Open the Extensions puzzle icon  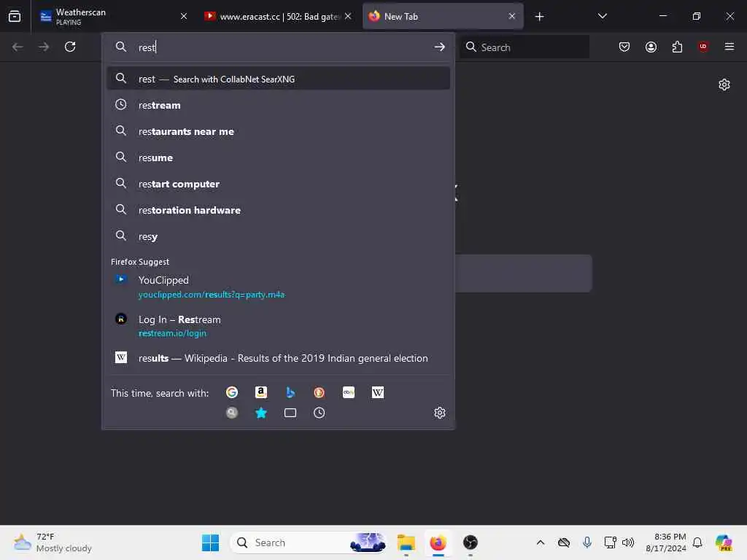pyautogui.click(x=677, y=47)
